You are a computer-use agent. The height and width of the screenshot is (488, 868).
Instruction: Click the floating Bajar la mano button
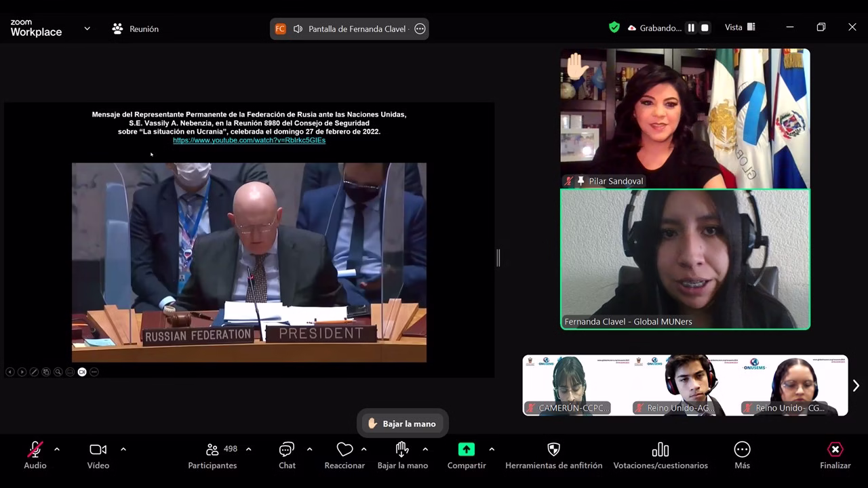402,424
